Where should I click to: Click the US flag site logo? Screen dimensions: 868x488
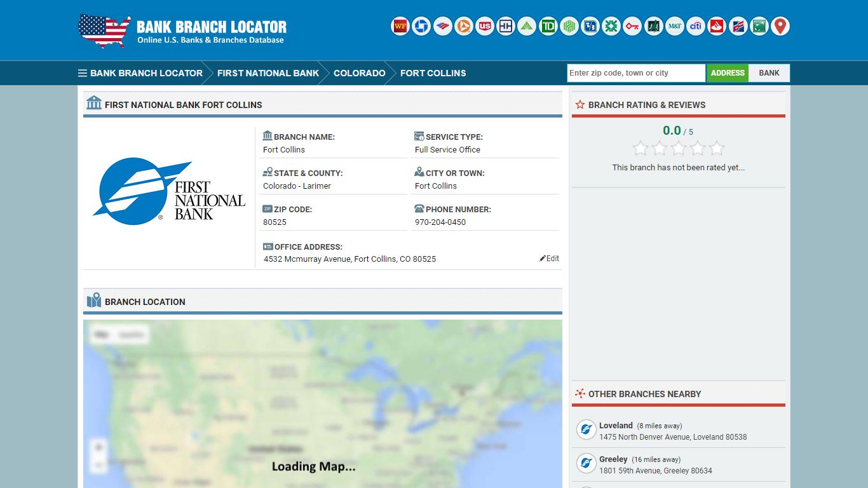104,31
